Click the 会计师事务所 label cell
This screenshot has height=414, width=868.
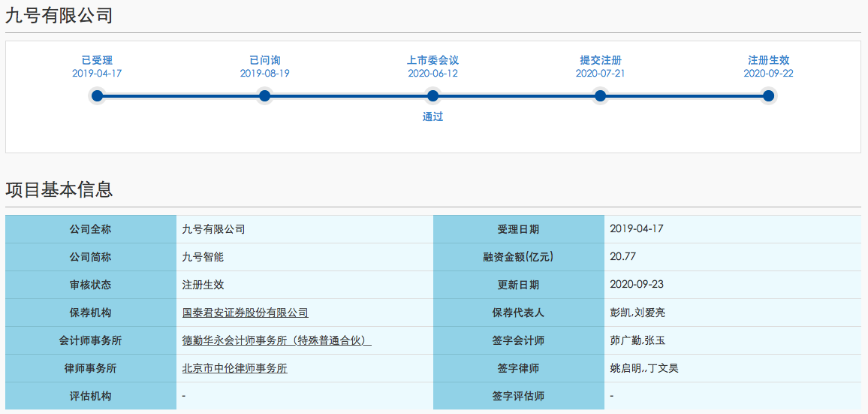(91, 340)
